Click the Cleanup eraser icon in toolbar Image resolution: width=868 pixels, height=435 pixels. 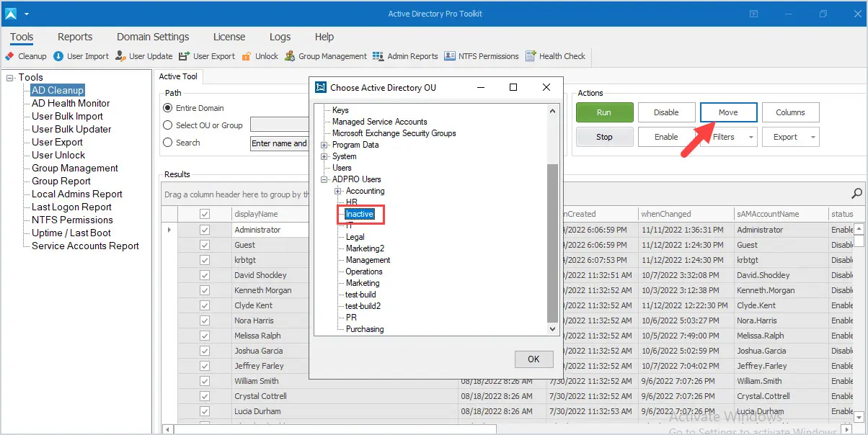[x=9, y=56]
